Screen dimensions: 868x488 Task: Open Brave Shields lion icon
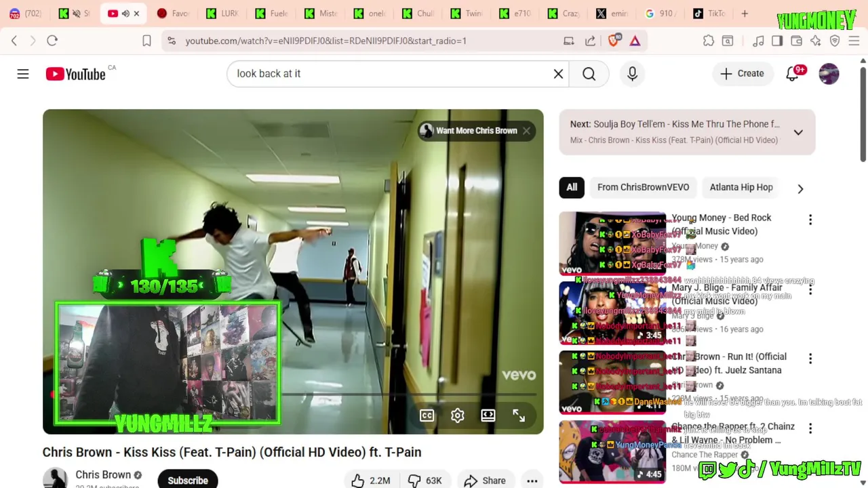[x=614, y=41]
